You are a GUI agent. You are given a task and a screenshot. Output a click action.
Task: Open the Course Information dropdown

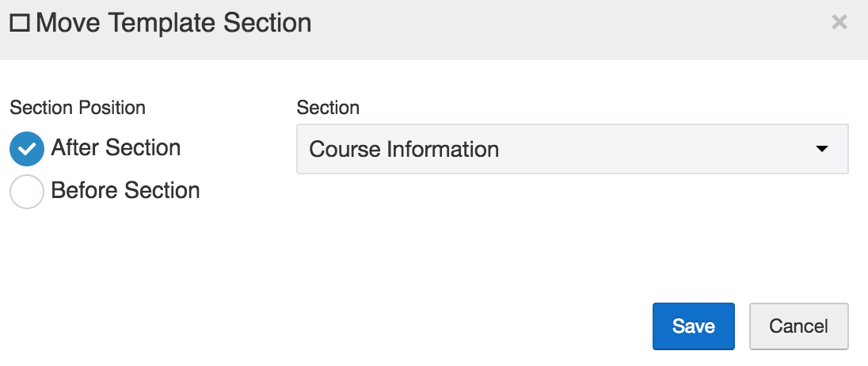click(x=573, y=149)
